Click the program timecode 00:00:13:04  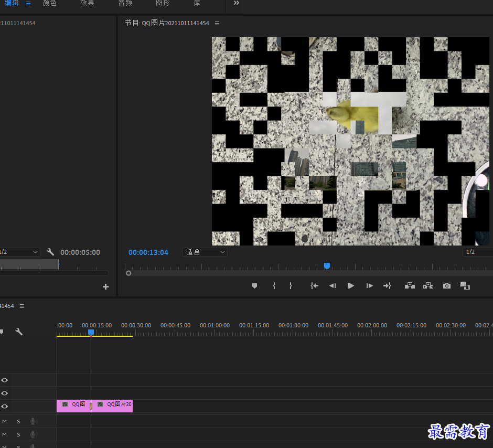pos(148,252)
